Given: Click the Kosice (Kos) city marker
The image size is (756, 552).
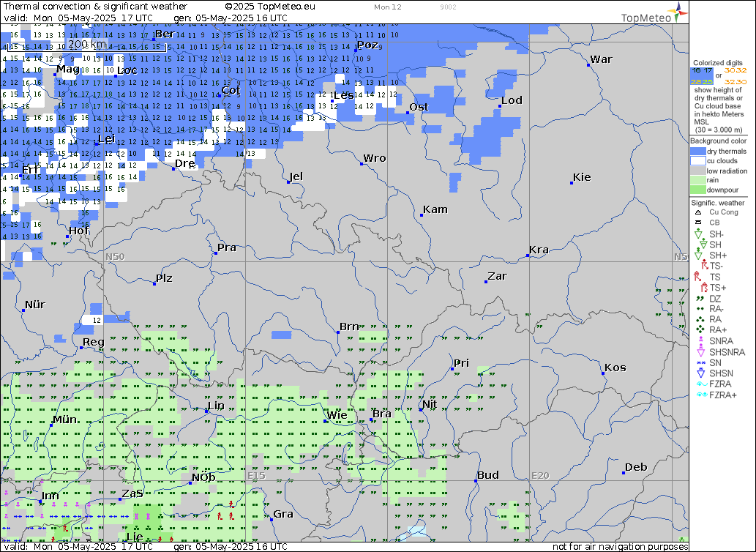Looking at the screenshot, I should (603, 373).
